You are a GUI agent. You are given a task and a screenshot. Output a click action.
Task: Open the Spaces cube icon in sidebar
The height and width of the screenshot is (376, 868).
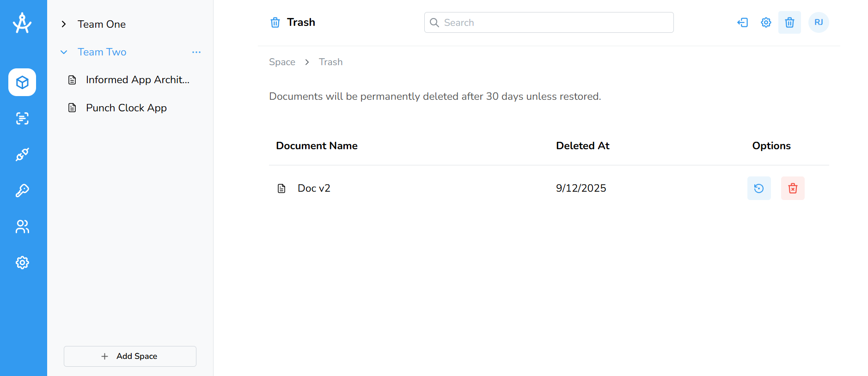[x=22, y=82]
